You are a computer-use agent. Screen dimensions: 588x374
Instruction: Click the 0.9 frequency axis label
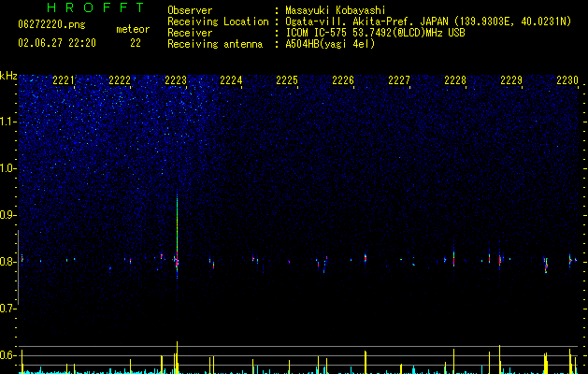click(x=8, y=215)
